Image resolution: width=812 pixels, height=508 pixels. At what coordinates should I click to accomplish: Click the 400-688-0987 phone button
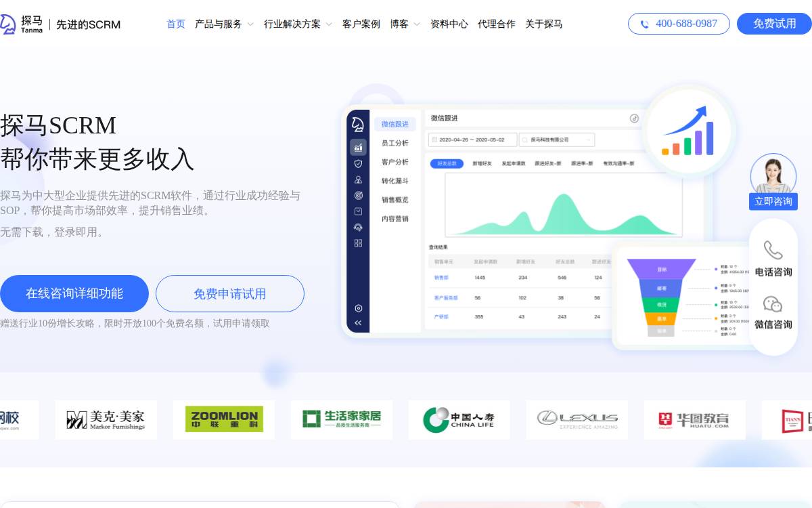(x=679, y=24)
